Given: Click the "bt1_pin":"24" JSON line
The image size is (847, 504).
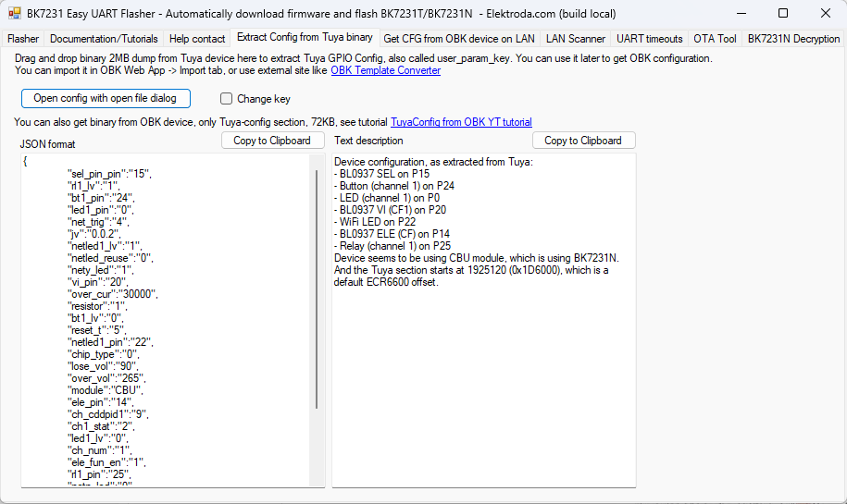Looking at the screenshot, I should [x=101, y=198].
